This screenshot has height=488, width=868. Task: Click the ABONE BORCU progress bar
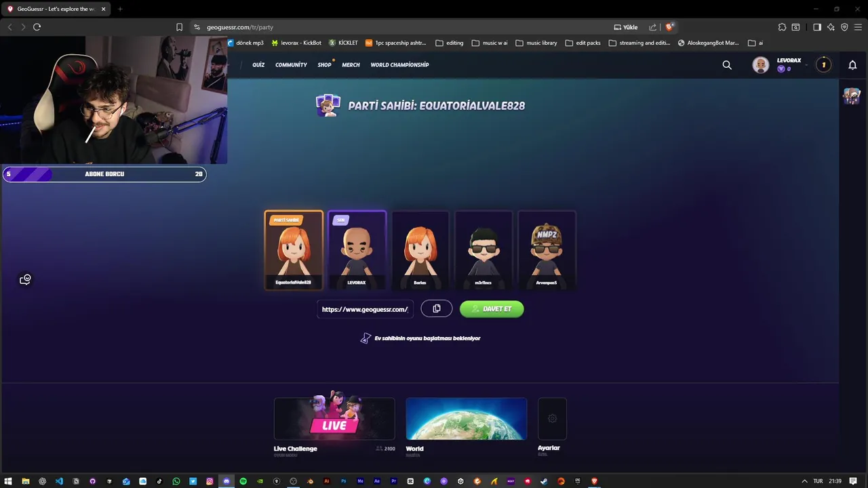104,174
